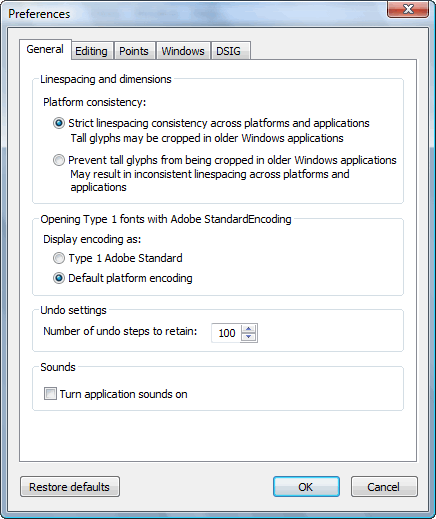Open the Points tab
Image resolution: width=436 pixels, height=519 pixels.
coord(134,51)
